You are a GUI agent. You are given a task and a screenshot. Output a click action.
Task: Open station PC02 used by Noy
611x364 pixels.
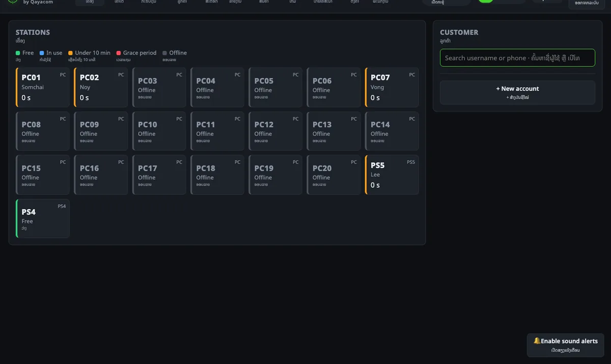click(x=101, y=88)
